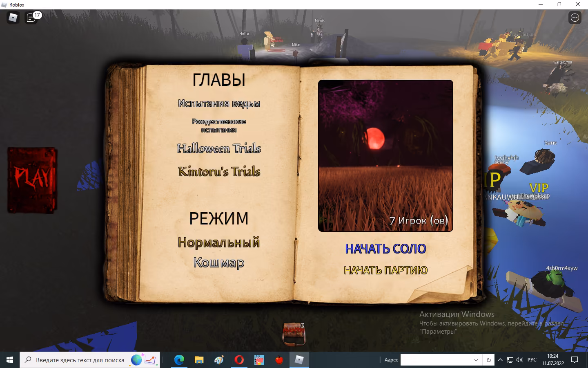Open the Roblox taskbar app icon
The image size is (588, 368).
299,360
